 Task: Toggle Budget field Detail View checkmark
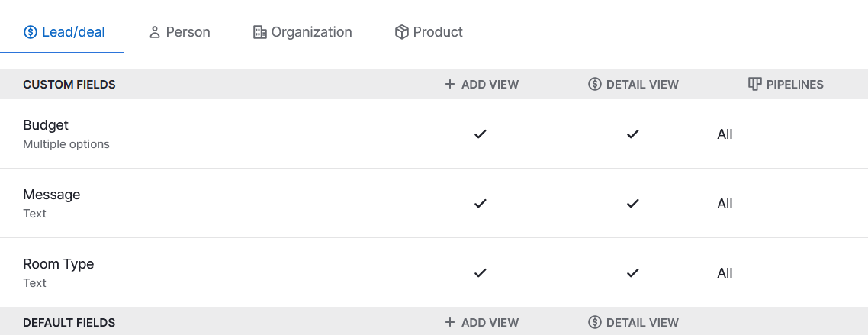click(632, 134)
